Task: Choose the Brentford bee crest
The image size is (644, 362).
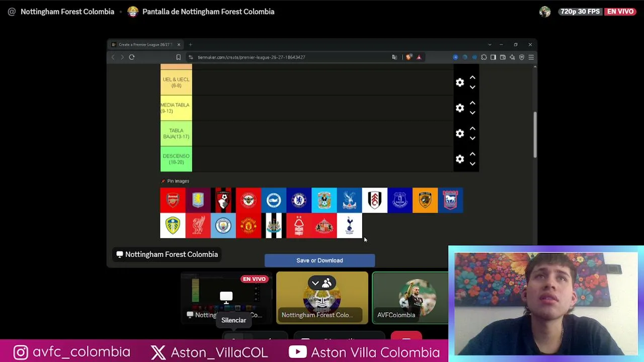Action: (x=249, y=200)
